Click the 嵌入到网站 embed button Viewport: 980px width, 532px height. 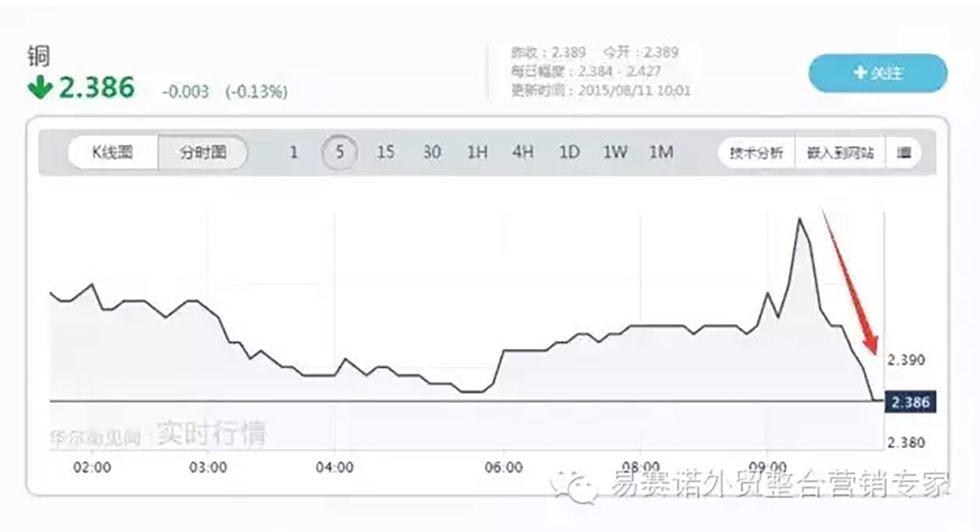(x=840, y=153)
